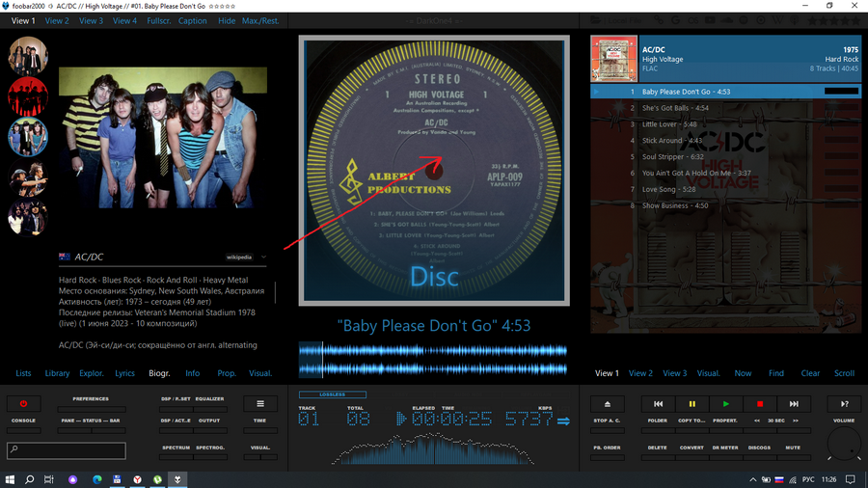Viewport: 868px width, 488px height.
Task: Select the third round artist thumbnail
Action: (x=28, y=137)
